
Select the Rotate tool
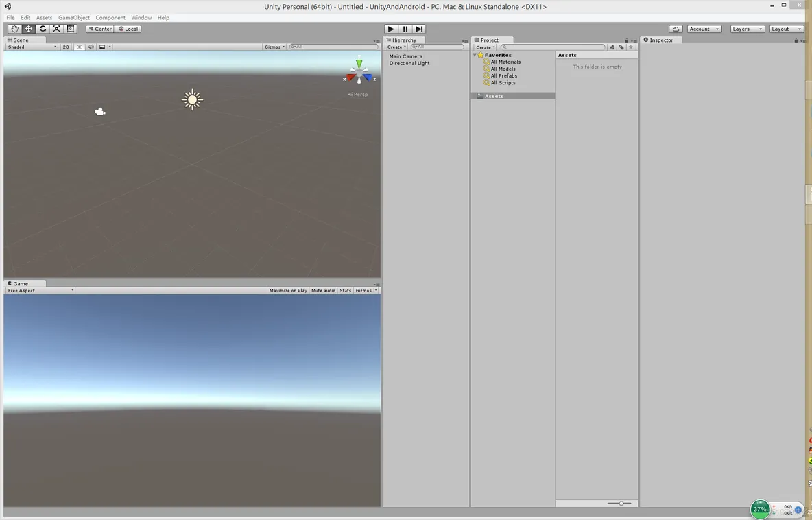pos(43,29)
